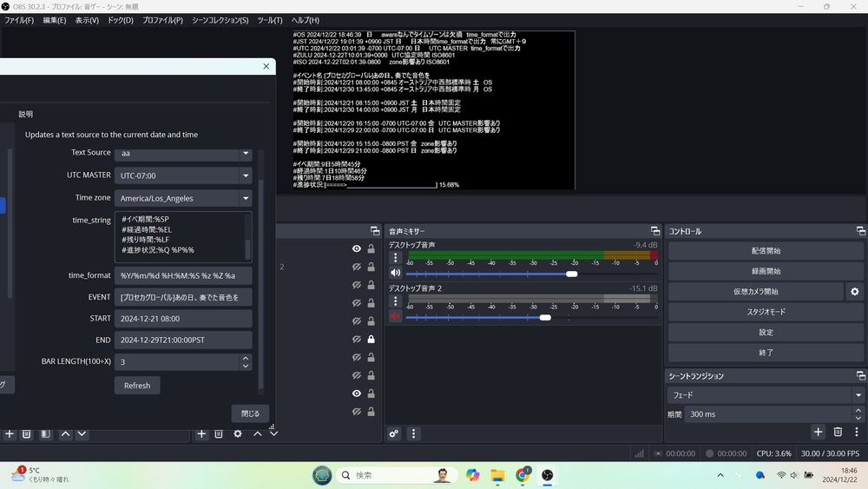Open three-dot menu for first desktop audio
The image size is (868, 489).
pos(396,258)
